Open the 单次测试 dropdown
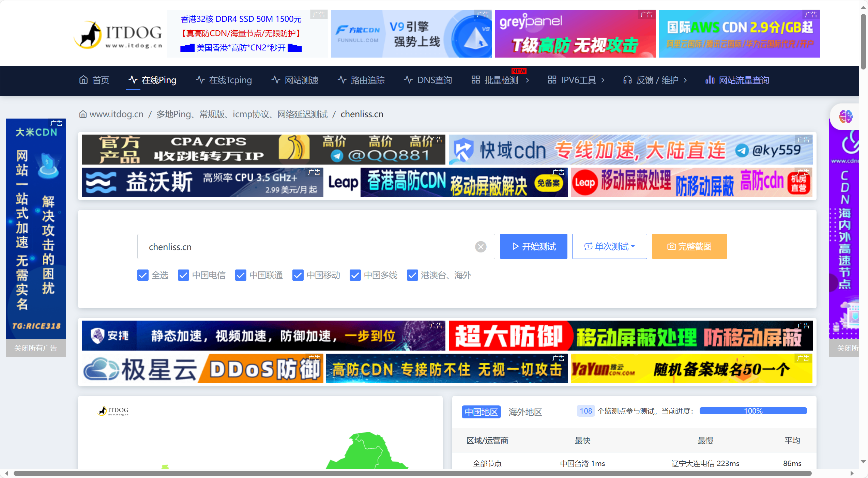Viewport: 868px width, 478px height. click(x=609, y=246)
